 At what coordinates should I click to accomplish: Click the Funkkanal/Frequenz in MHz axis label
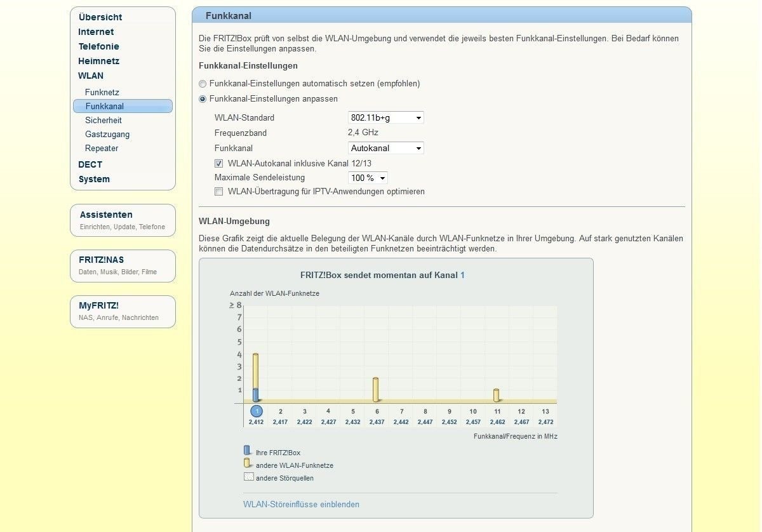516,436
